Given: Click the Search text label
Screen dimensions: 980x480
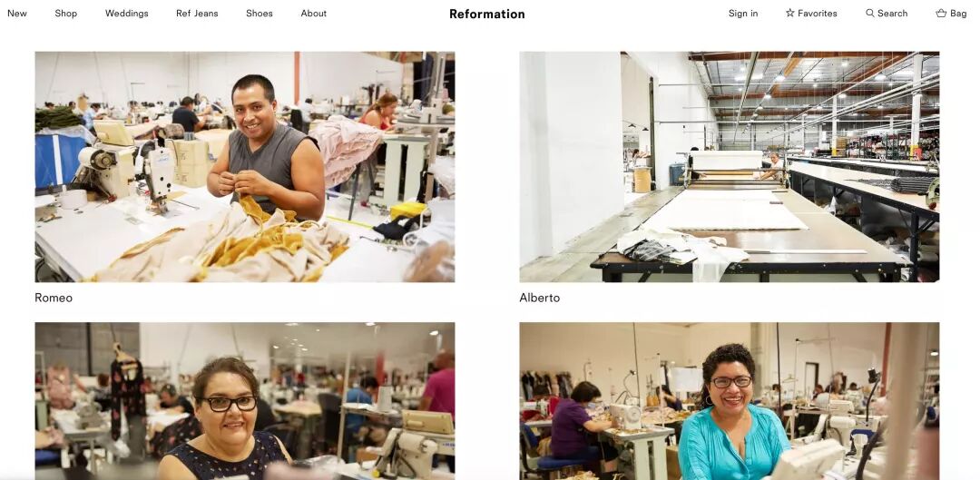Looking at the screenshot, I should point(893,13).
